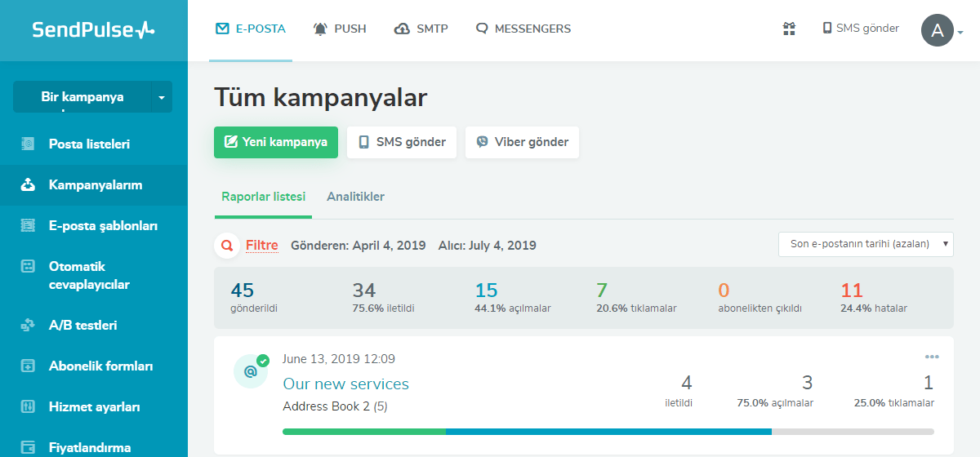Click the Posta listeleri sidebar icon
The width and height of the screenshot is (980, 457).
(x=28, y=144)
